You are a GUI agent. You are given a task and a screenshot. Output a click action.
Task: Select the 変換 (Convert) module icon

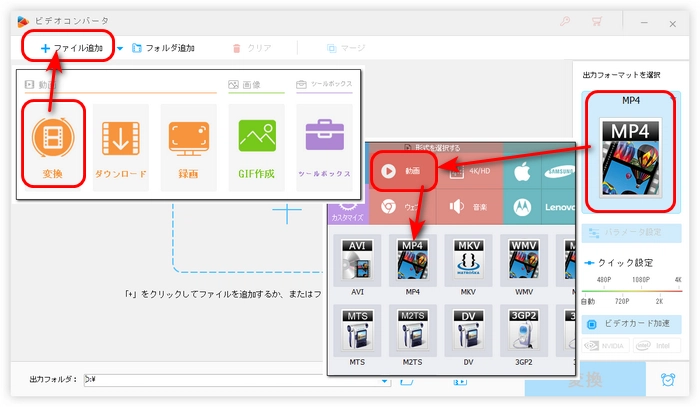pyautogui.click(x=51, y=147)
